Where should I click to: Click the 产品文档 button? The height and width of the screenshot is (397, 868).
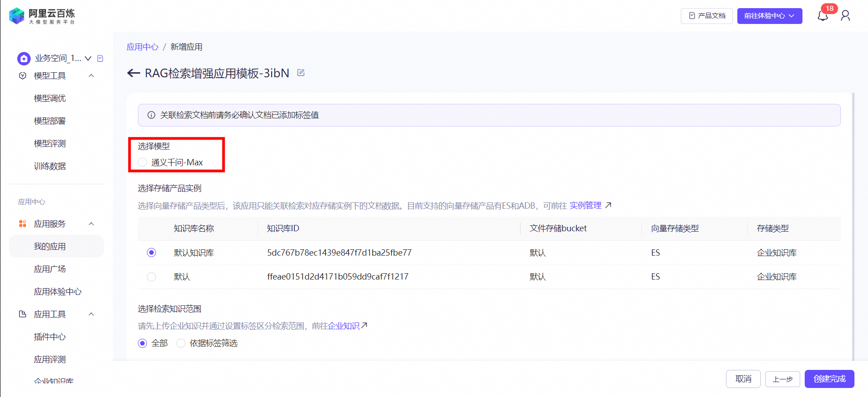707,16
